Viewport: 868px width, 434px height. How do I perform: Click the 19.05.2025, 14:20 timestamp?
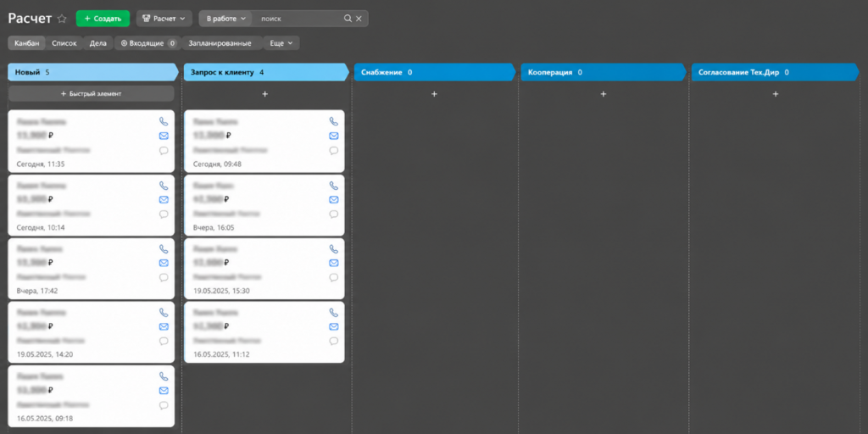(x=45, y=354)
